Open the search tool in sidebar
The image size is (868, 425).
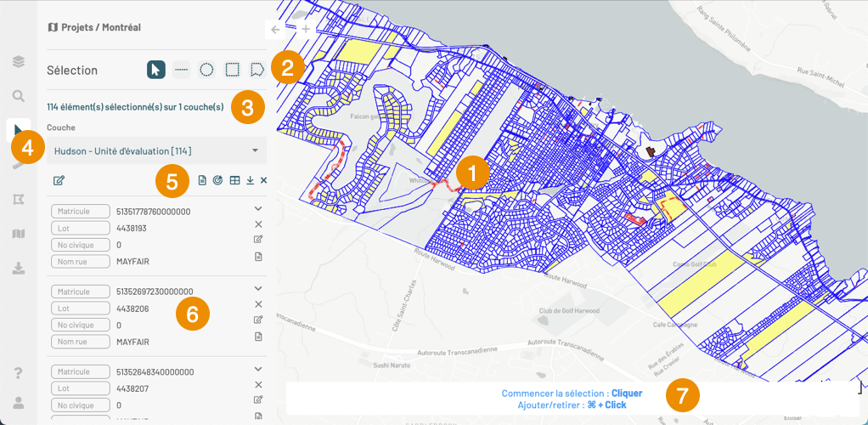[18, 96]
